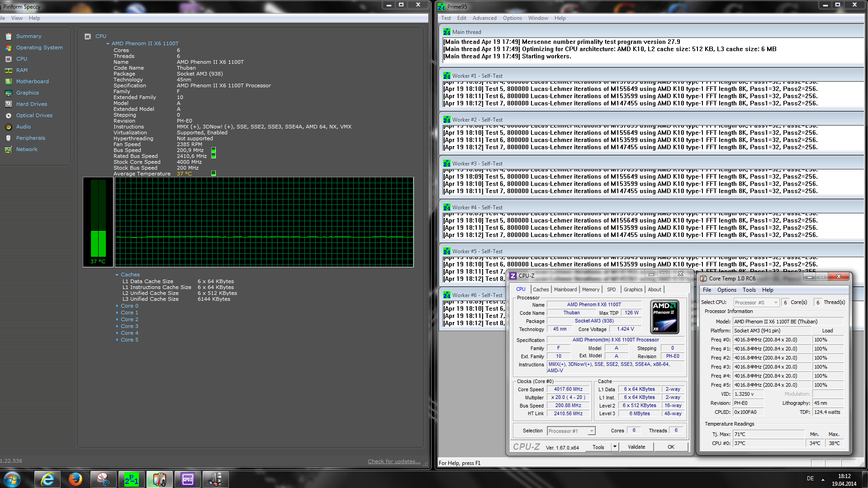Expand Core 3 in Speccy
The height and width of the screenshot is (488, 868).
pyautogui.click(x=117, y=327)
